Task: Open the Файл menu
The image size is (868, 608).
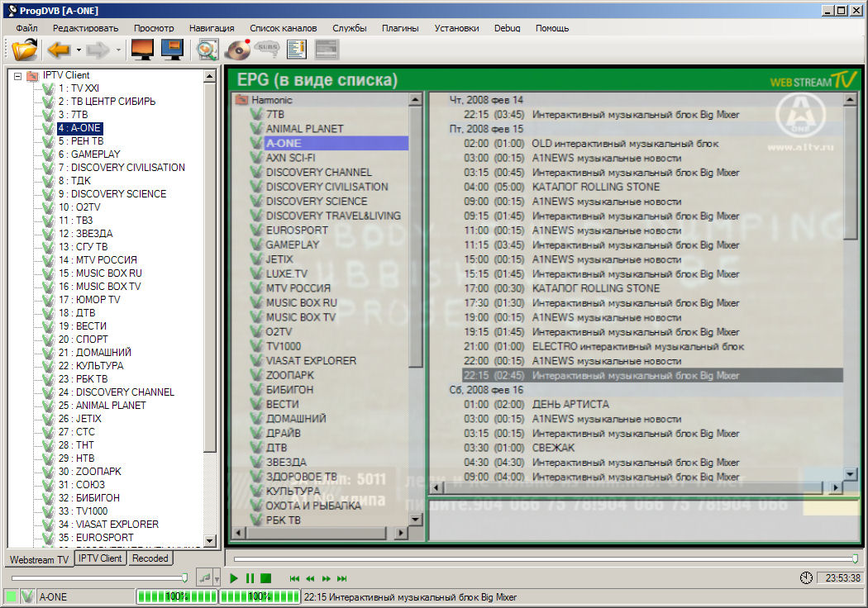Action: (26, 28)
